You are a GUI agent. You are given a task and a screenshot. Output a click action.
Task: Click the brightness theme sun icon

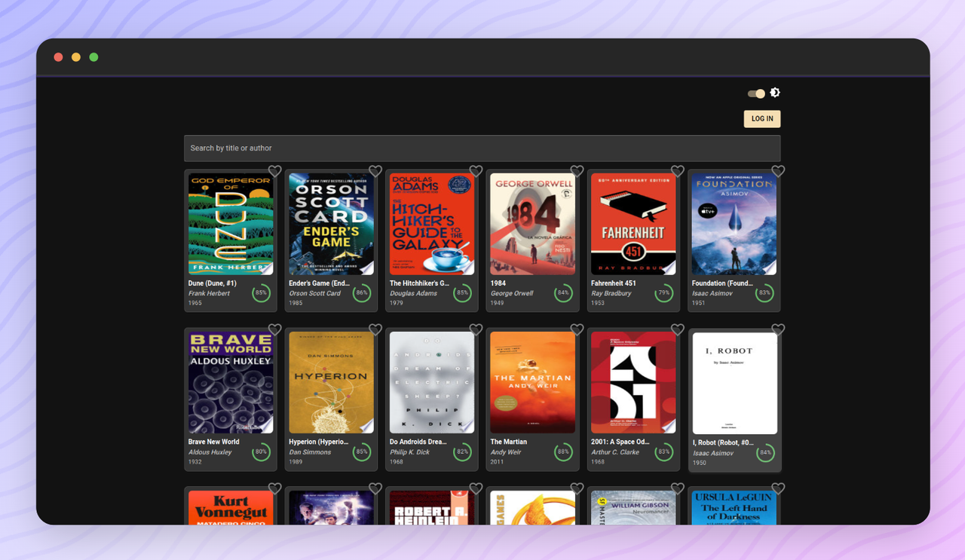coord(775,93)
